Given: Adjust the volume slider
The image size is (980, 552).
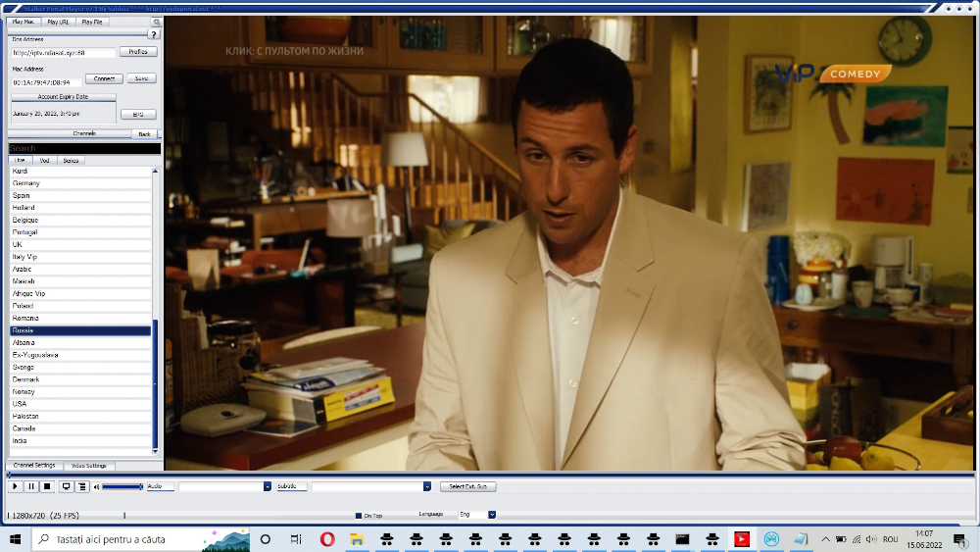Looking at the screenshot, I should click(122, 486).
